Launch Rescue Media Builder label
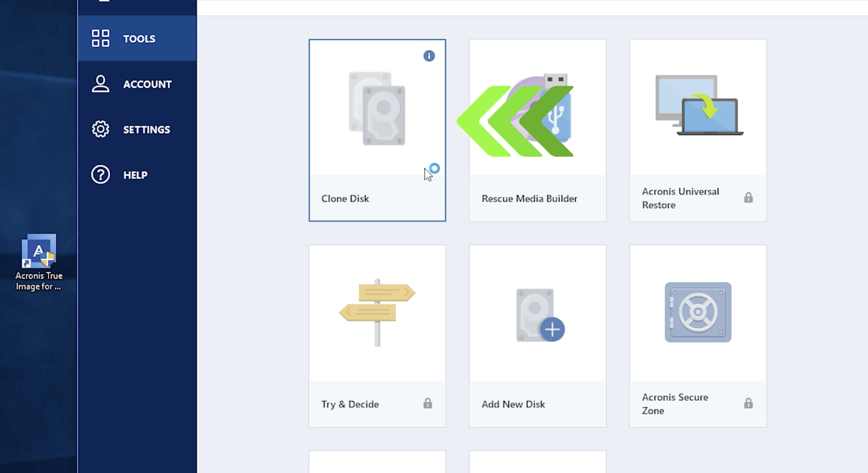 click(x=529, y=198)
